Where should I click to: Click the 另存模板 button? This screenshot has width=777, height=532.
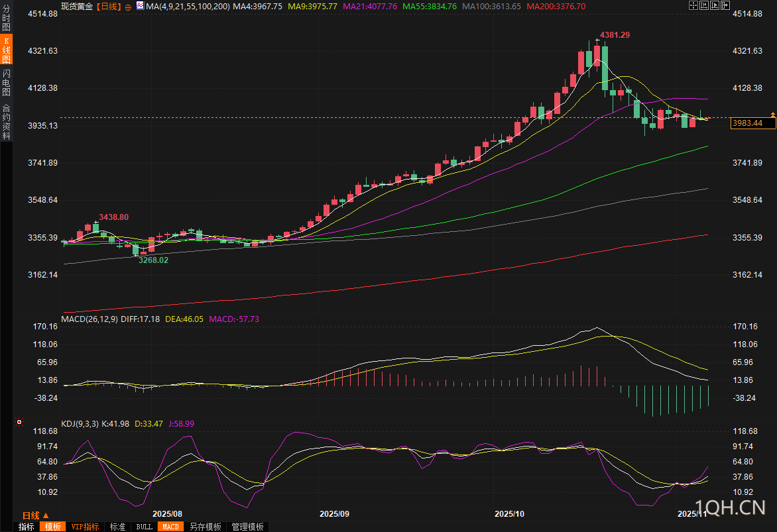206,527
